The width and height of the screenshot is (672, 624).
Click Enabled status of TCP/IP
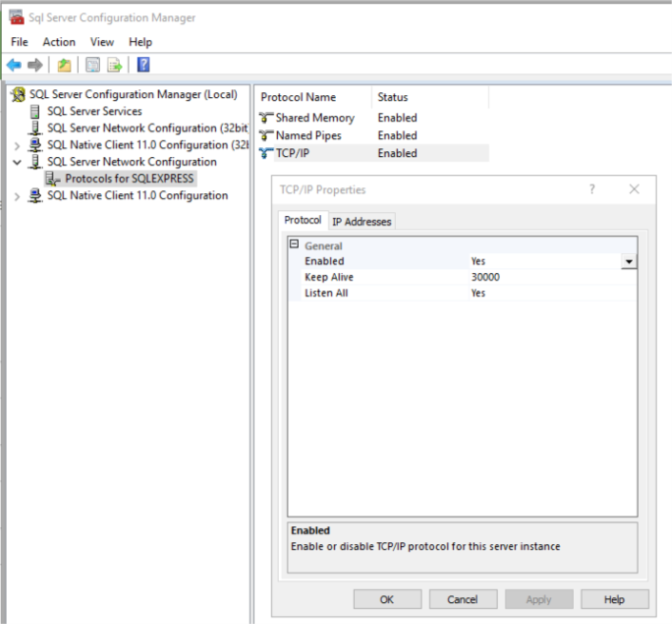[x=397, y=153]
